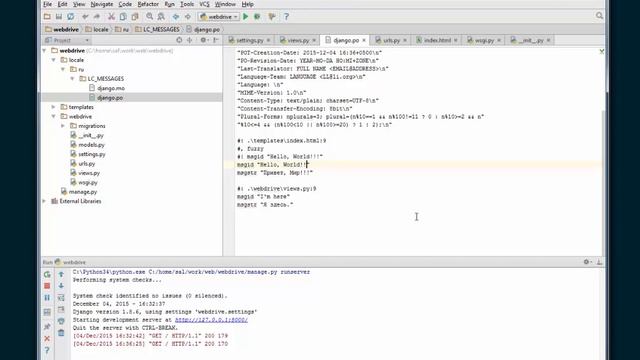
Task: Click the Synchronize toolbar icon
Action: (x=71, y=17)
